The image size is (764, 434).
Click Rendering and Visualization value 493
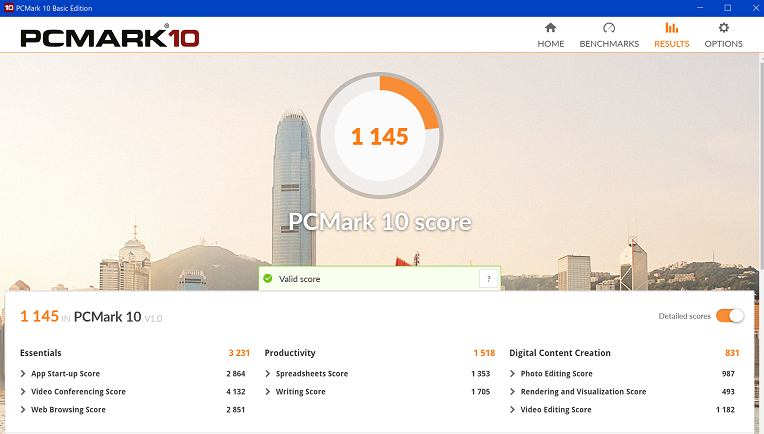click(728, 392)
